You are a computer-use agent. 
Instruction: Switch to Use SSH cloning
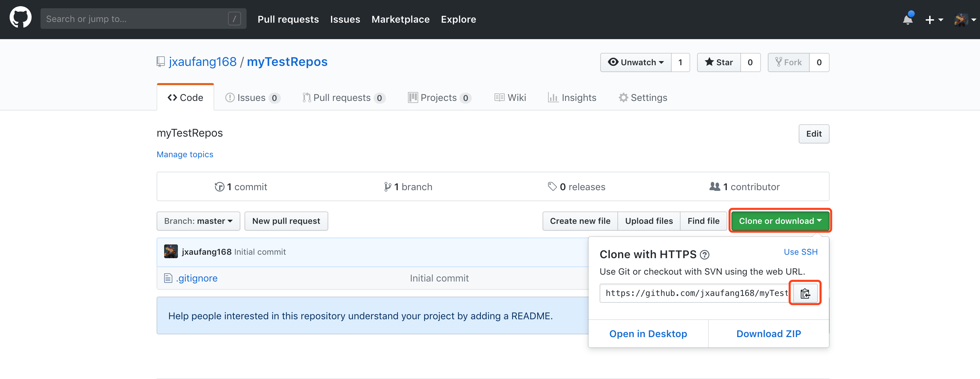click(800, 252)
